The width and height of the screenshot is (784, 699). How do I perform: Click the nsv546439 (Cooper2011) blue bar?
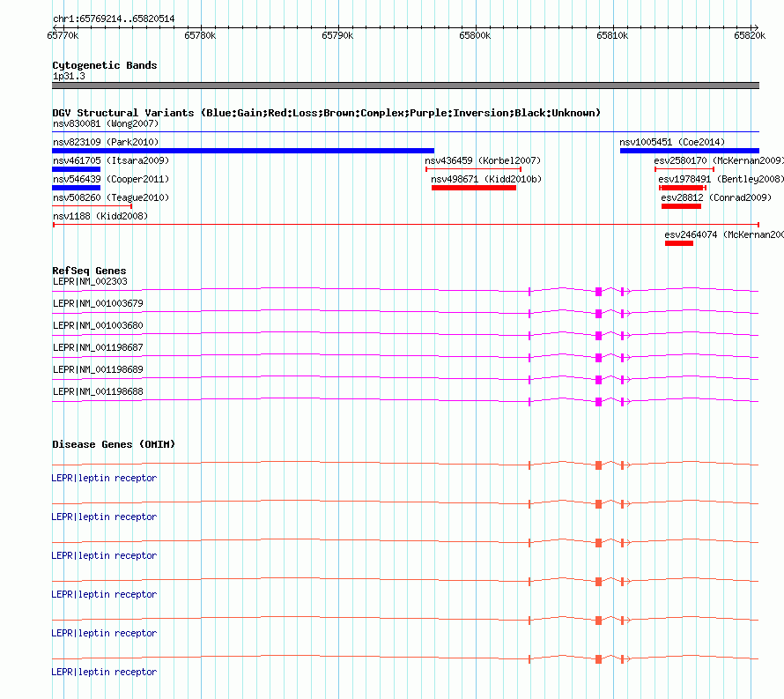tap(76, 188)
